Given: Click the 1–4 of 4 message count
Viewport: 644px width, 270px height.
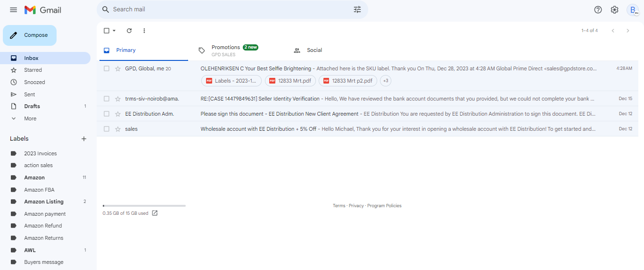Looking at the screenshot, I should coord(589,31).
